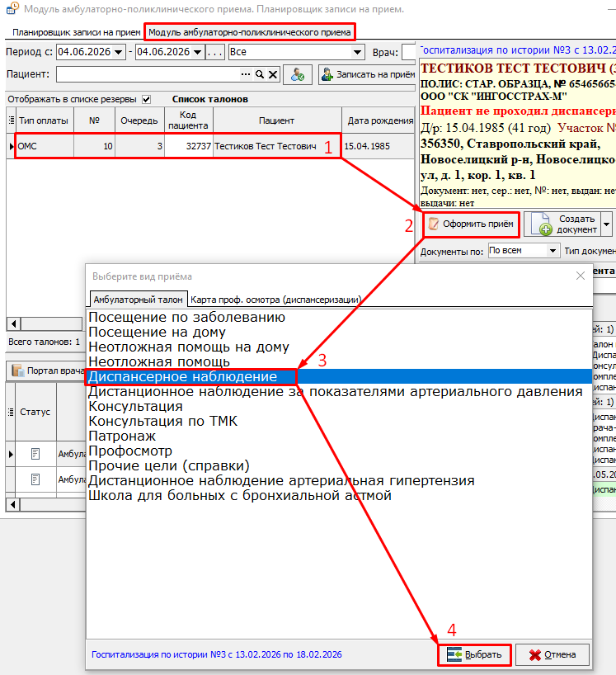Click patient code 32737 cell
This screenshot has width=616, height=675.
tap(188, 146)
